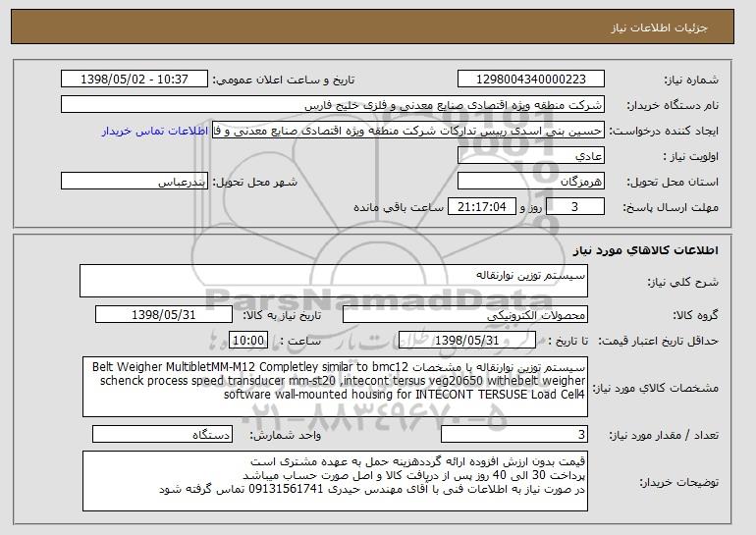Click the goods specification text box Belt Weigher

[x=335, y=387]
